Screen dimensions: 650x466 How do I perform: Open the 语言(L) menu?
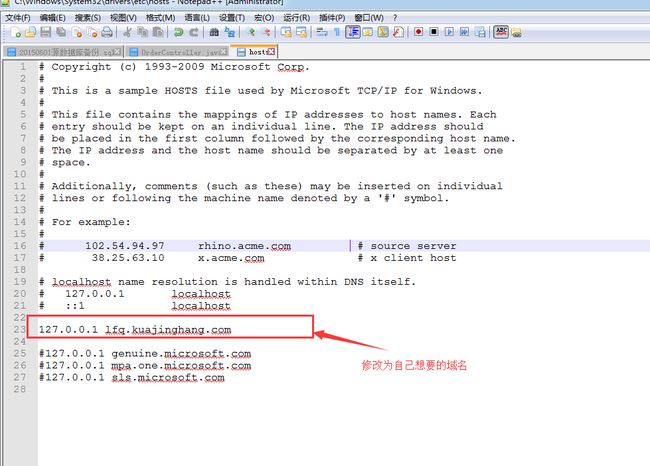click(x=197, y=18)
